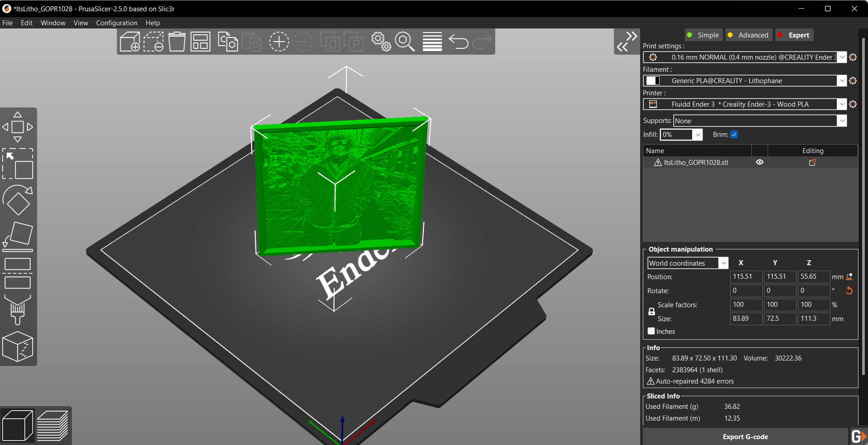Toggle the scale factors lock
The height and width of the screenshot is (445, 868).
651,312
